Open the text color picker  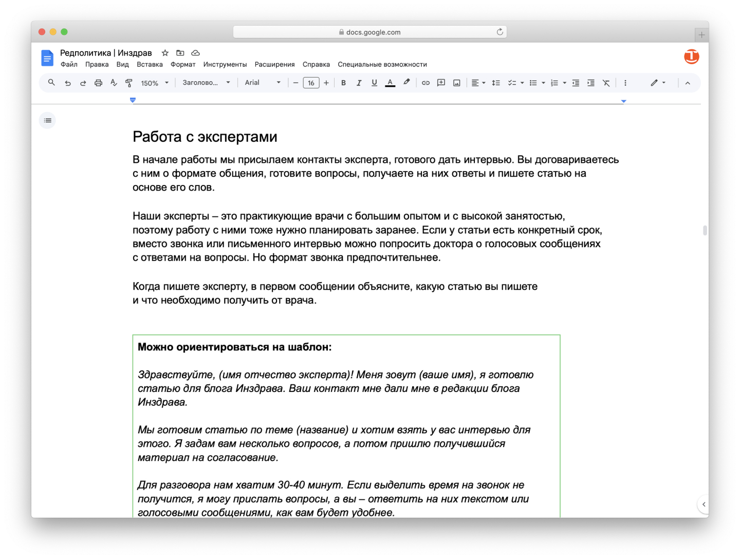[x=390, y=83]
